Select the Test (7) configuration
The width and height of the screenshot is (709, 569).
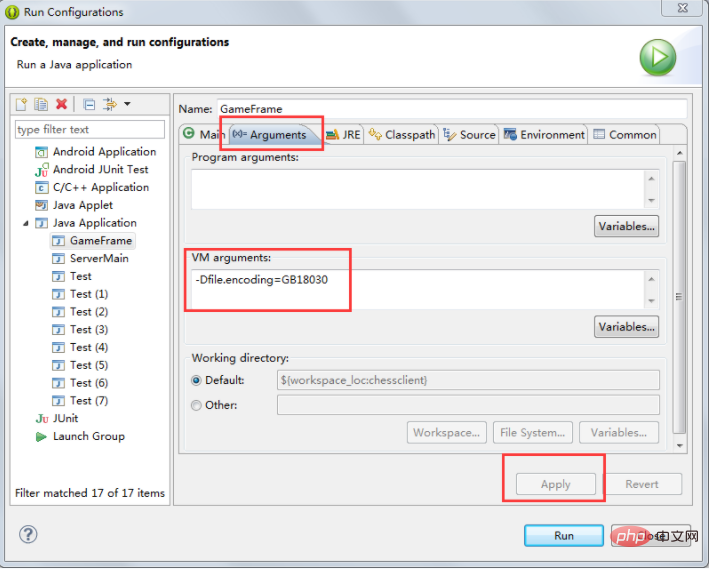80,401
